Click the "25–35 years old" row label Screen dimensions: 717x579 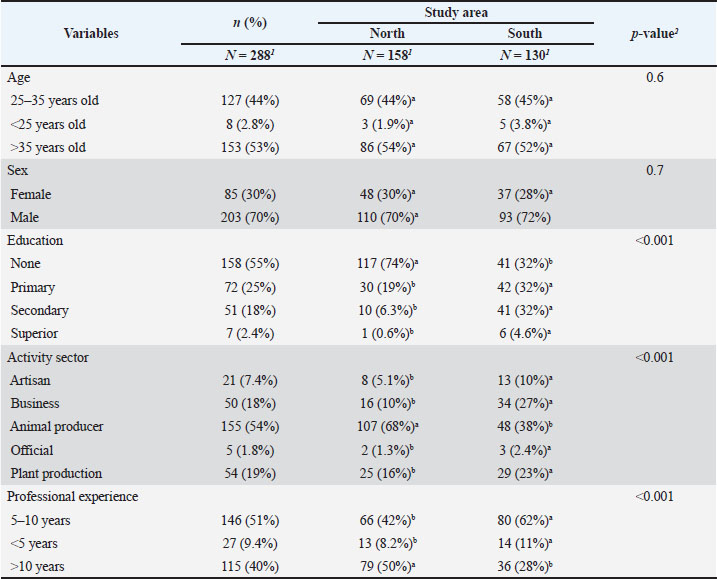click(55, 100)
